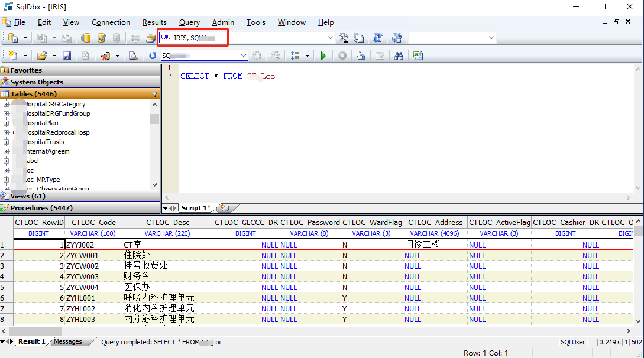This screenshot has height=358, width=644.
Task: Open dropdown arrow beside new connection icon
Action: 25,38
